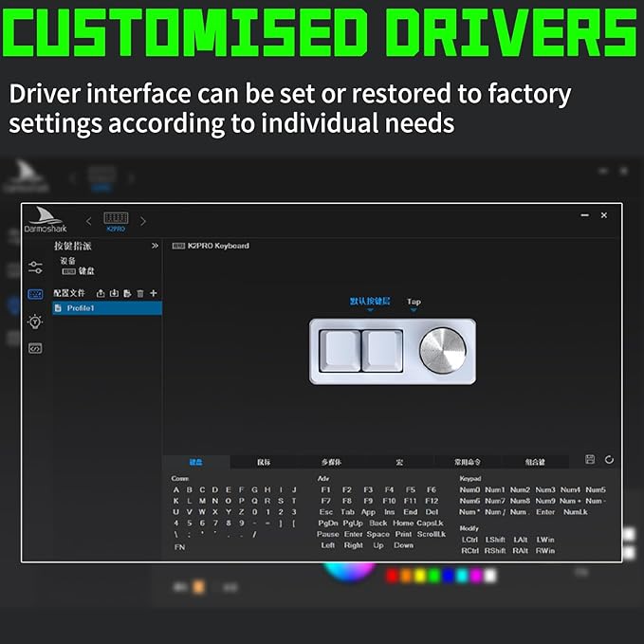Collapse the side panel with double chevron
The width and height of the screenshot is (644, 644).
155,246
